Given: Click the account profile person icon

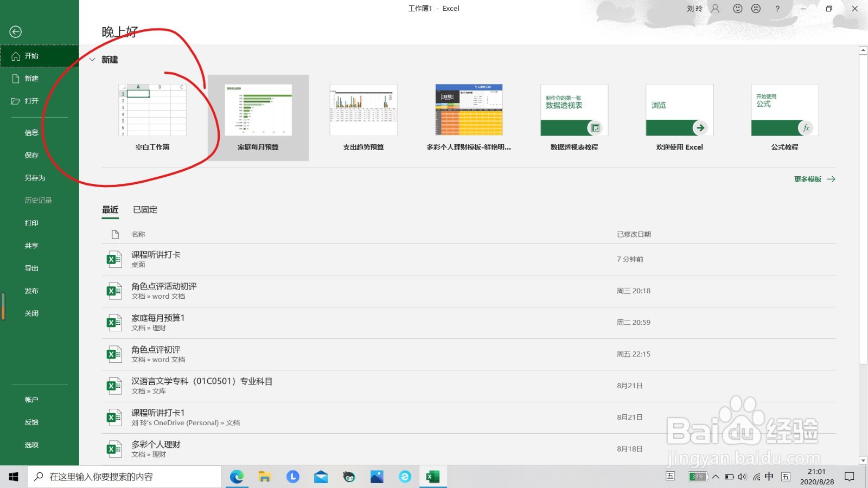Looking at the screenshot, I should (x=716, y=9).
